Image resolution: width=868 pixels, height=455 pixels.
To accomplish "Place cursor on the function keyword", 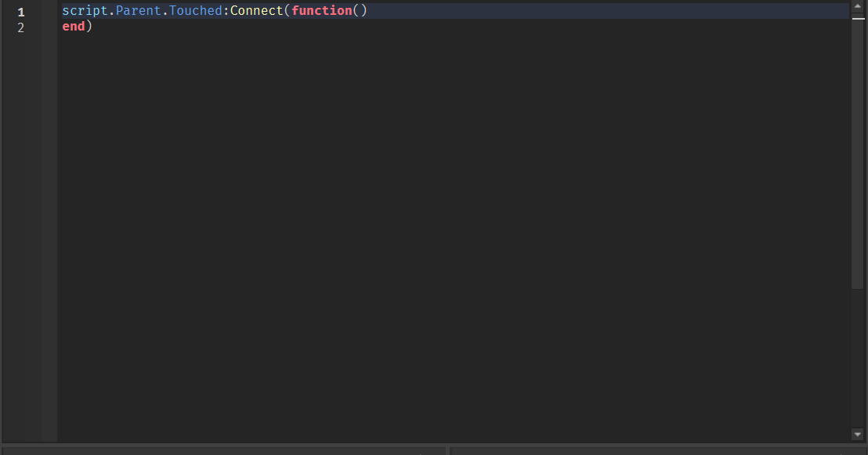I will (x=321, y=11).
